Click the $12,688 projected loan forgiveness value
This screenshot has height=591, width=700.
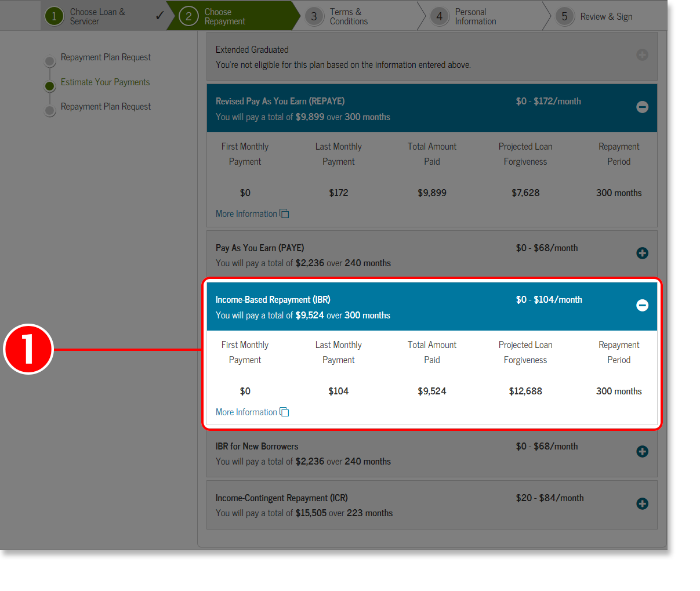coord(525,391)
